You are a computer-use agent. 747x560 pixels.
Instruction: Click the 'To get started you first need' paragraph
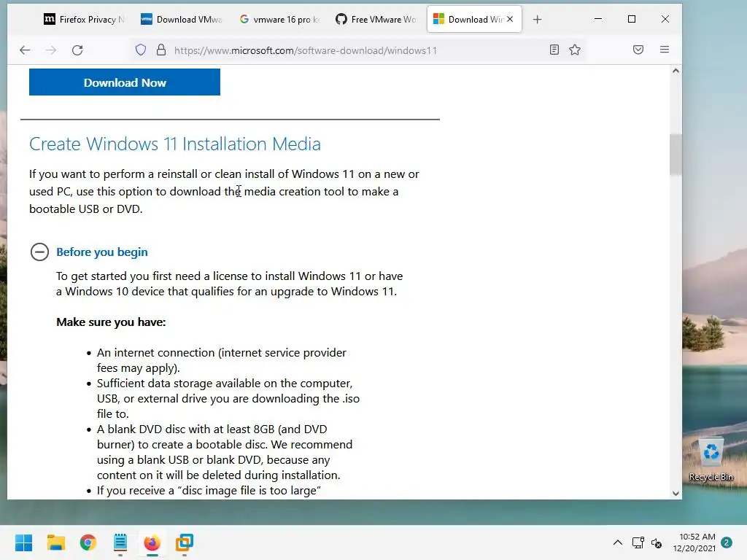230,284
